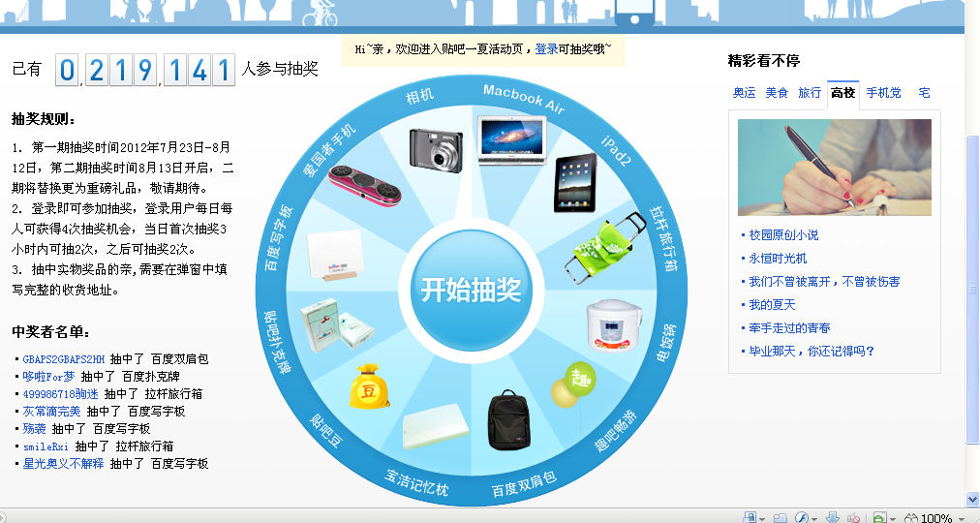
Task: Click the Macbook Air laptop prize image
Action: click(512, 140)
